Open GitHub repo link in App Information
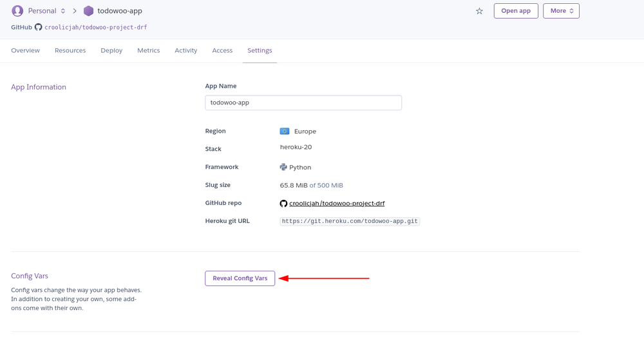Image resolution: width=644 pixels, height=339 pixels. (x=337, y=204)
